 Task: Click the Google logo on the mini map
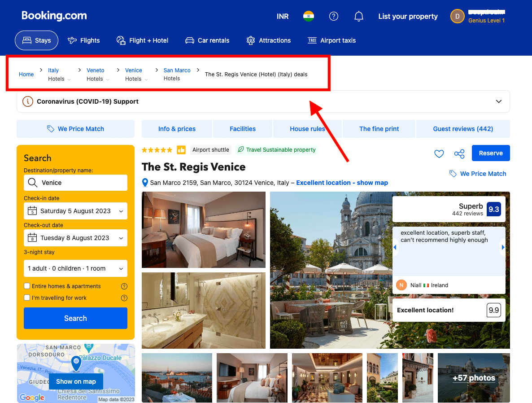(x=32, y=398)
